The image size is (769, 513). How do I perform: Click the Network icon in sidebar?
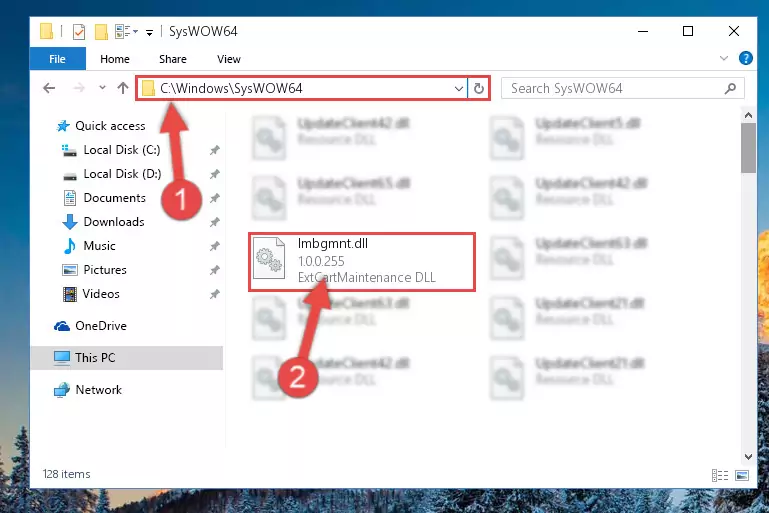[62, 390]
